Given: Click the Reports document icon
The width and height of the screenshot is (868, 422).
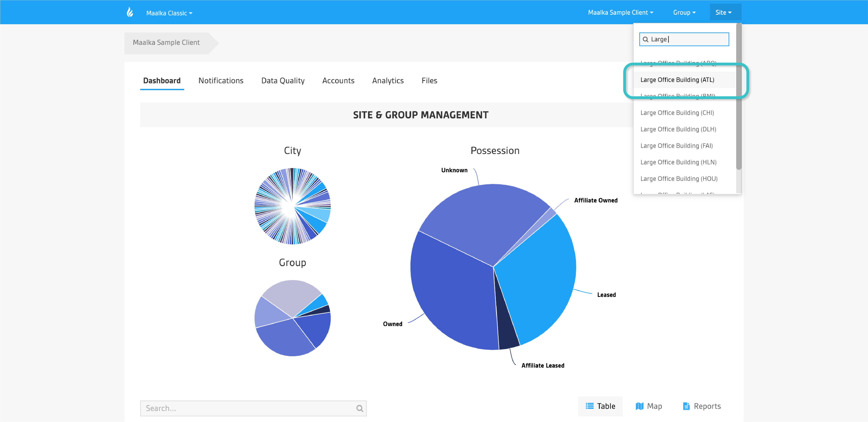Looking at the screenshot, I should (686, 406).
